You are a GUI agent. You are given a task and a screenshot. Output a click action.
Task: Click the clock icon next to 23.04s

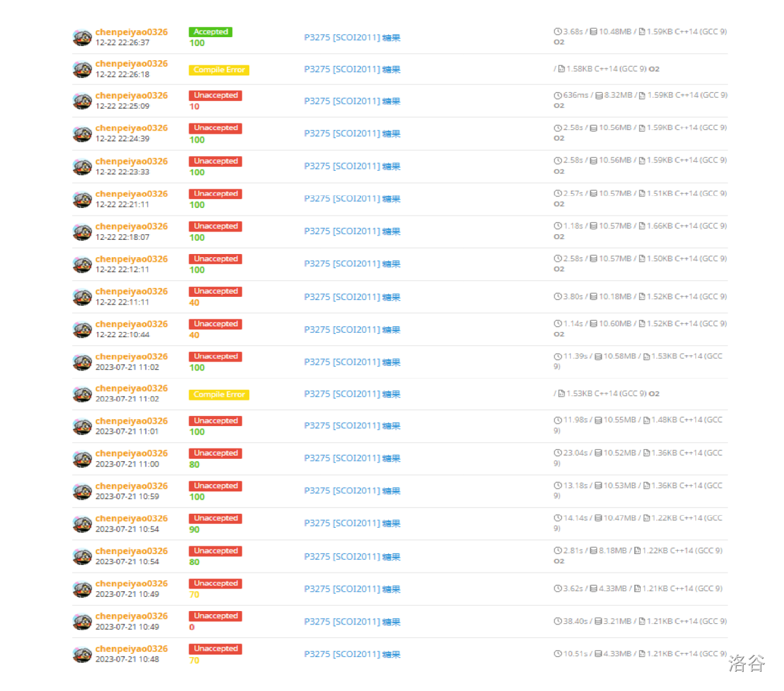click(558, 453)
